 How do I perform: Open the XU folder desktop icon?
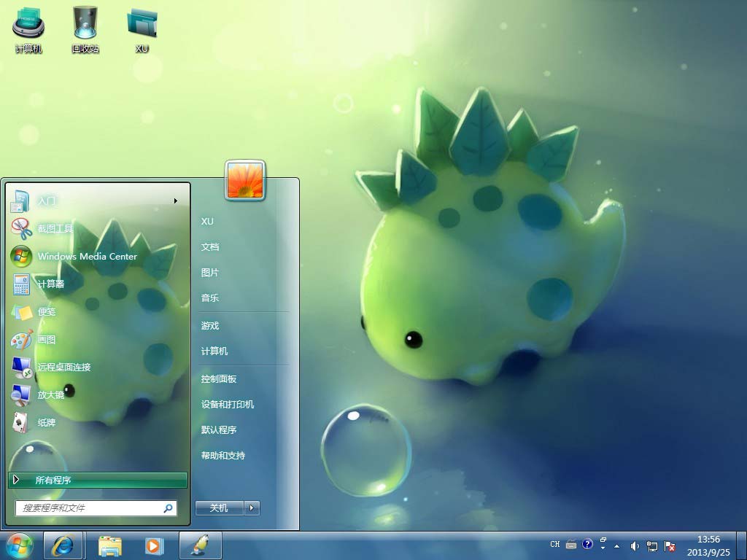point(142,28)
